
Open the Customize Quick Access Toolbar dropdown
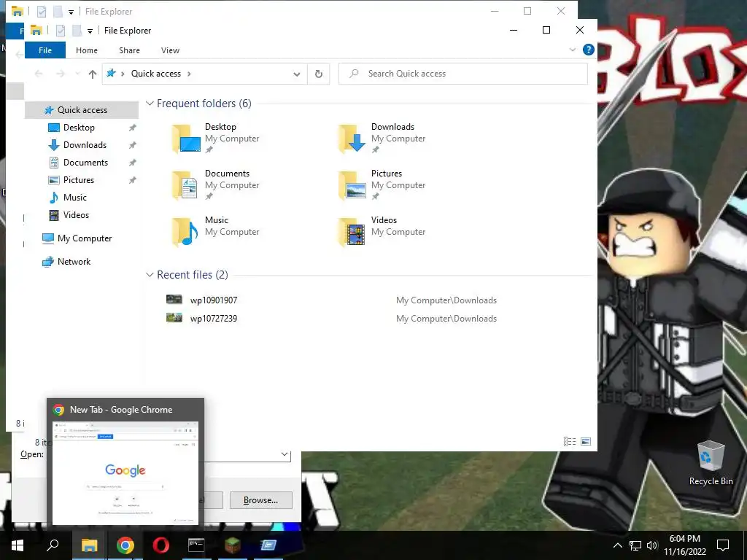90,31
